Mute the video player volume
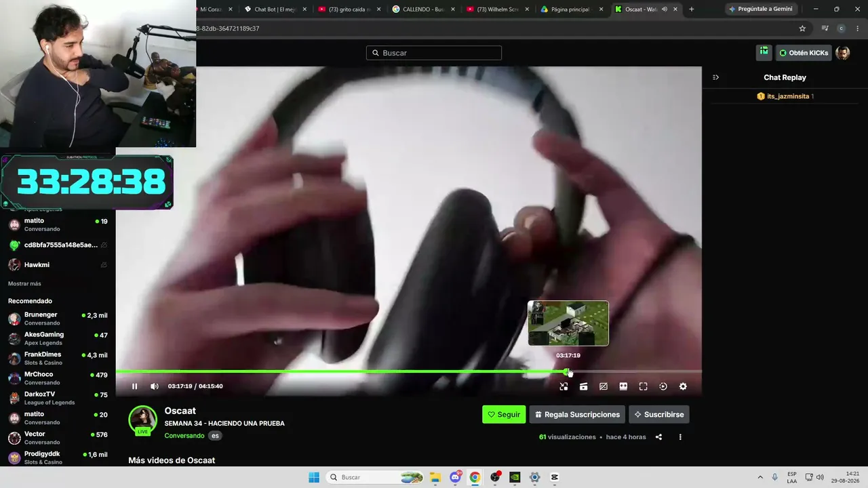Viewport: 868px width, 488px height. [155, 386]
